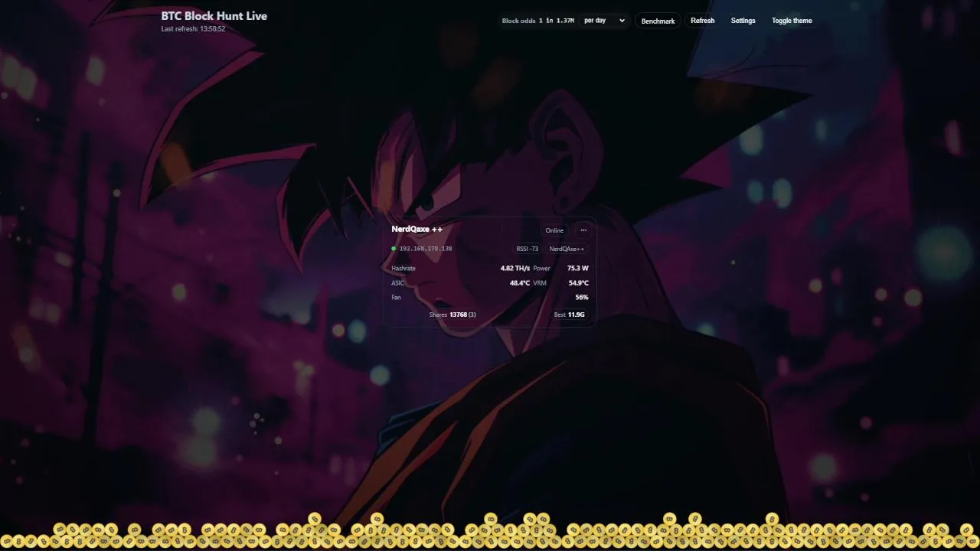Click the RSSI -73 badge

[x=528, y=249]
